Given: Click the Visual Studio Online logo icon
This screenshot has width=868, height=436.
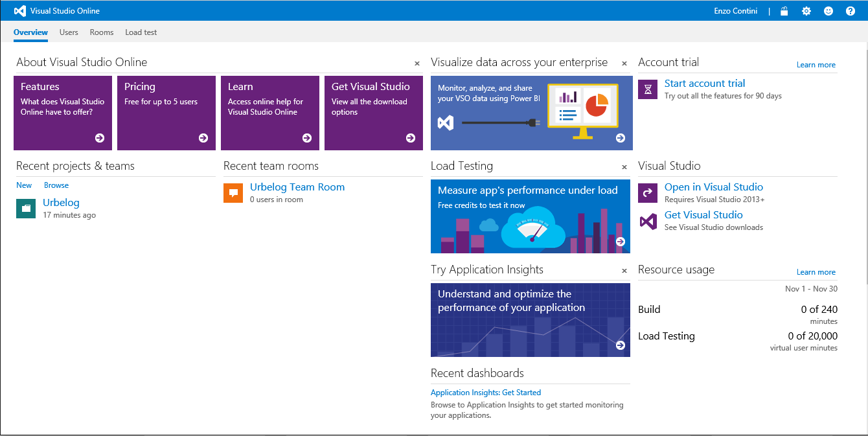Looking at the screenshot, I should (x=20, y=11).
